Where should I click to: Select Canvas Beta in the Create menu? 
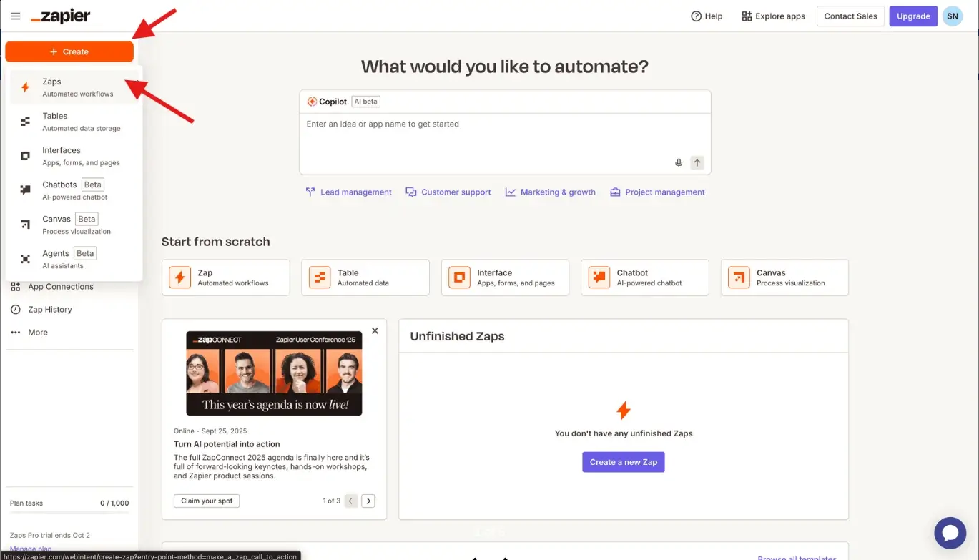[x=74, y=225]
